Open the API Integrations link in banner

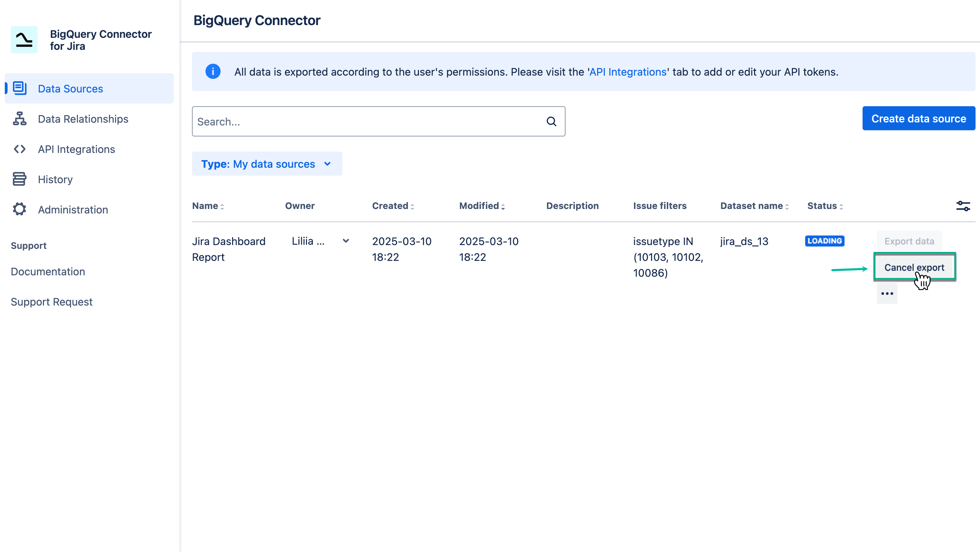click(628, 71)
